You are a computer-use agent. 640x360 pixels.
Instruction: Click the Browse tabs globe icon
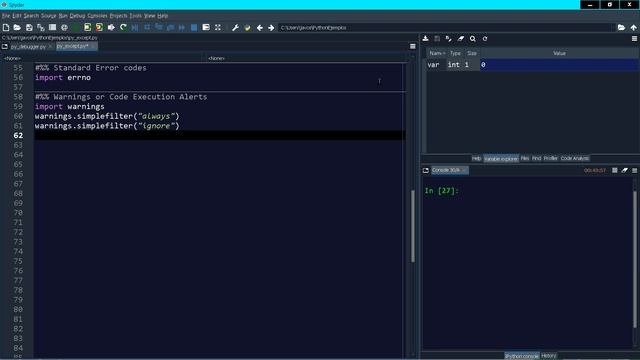pyautogui.click(x=64, y=27)
